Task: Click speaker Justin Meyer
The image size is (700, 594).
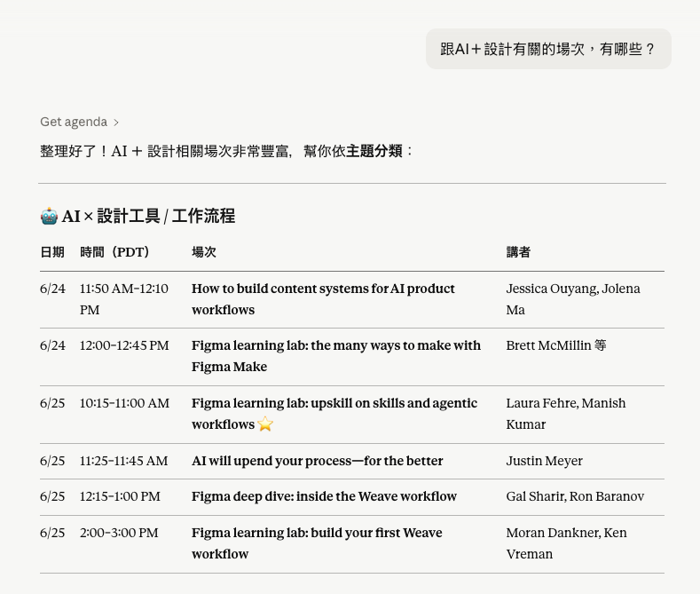Action: click(544, 461)
